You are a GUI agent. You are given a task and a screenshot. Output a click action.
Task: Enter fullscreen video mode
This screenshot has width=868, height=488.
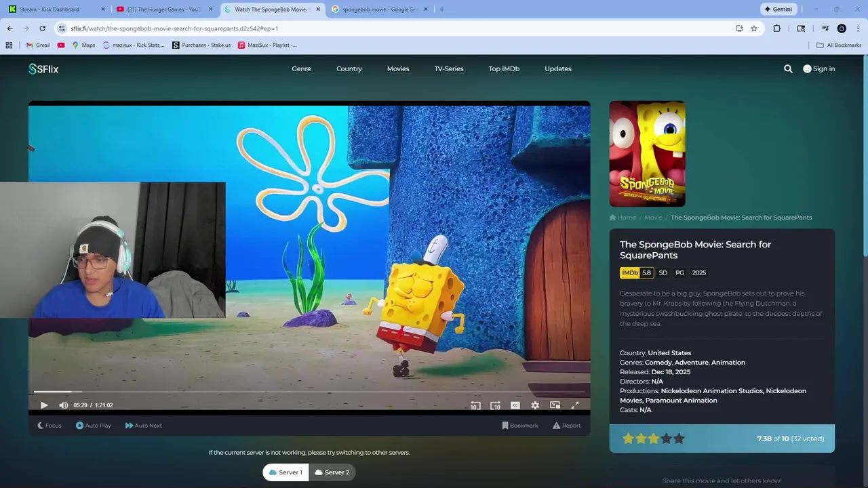tap(575, 405)
